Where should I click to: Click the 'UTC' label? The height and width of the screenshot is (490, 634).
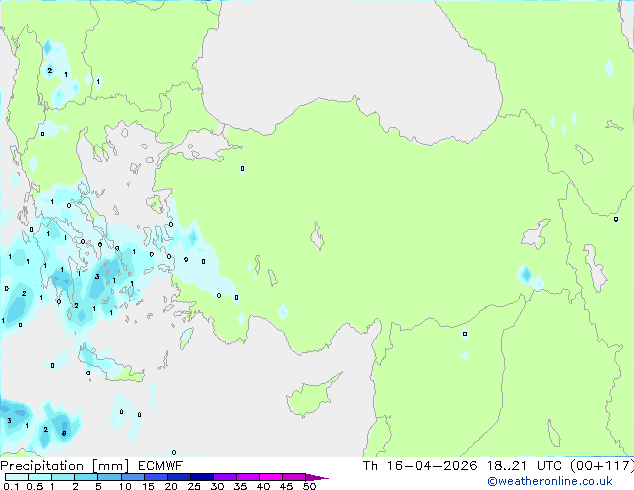549,466
